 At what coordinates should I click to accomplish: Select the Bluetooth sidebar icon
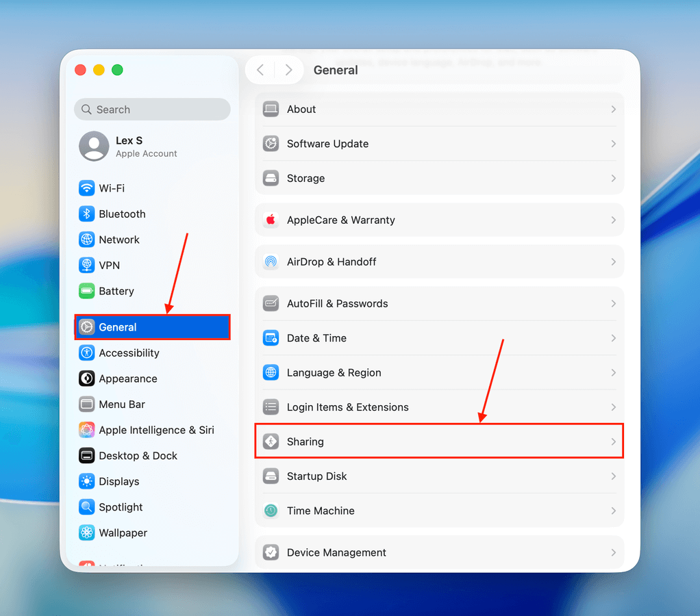click(x=86, y=214)
